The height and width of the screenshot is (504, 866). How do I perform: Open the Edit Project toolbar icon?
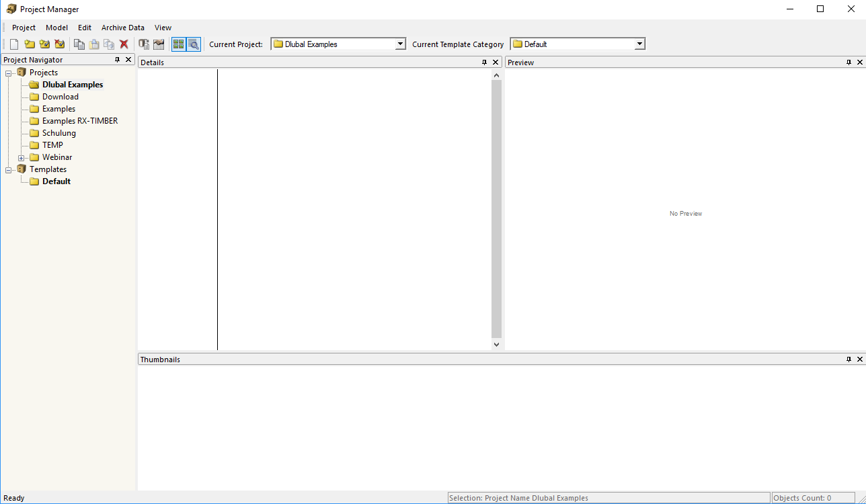(x=44, y=44)
